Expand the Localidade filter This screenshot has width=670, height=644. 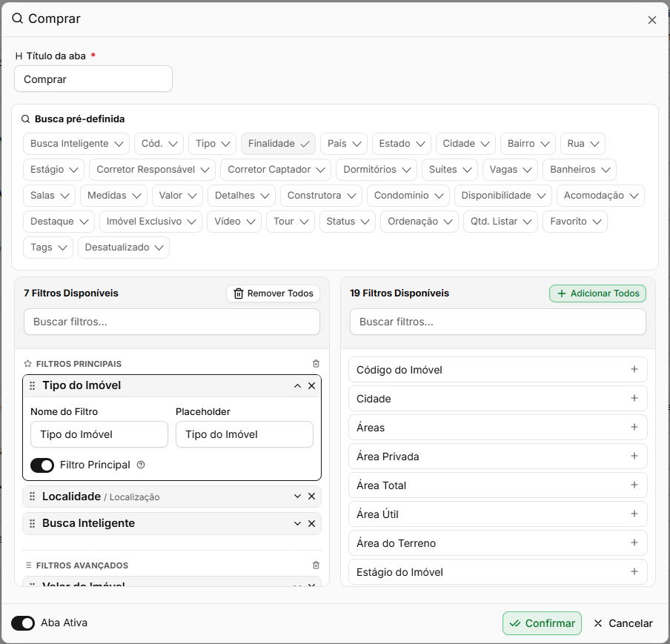[x=297, y=496]
